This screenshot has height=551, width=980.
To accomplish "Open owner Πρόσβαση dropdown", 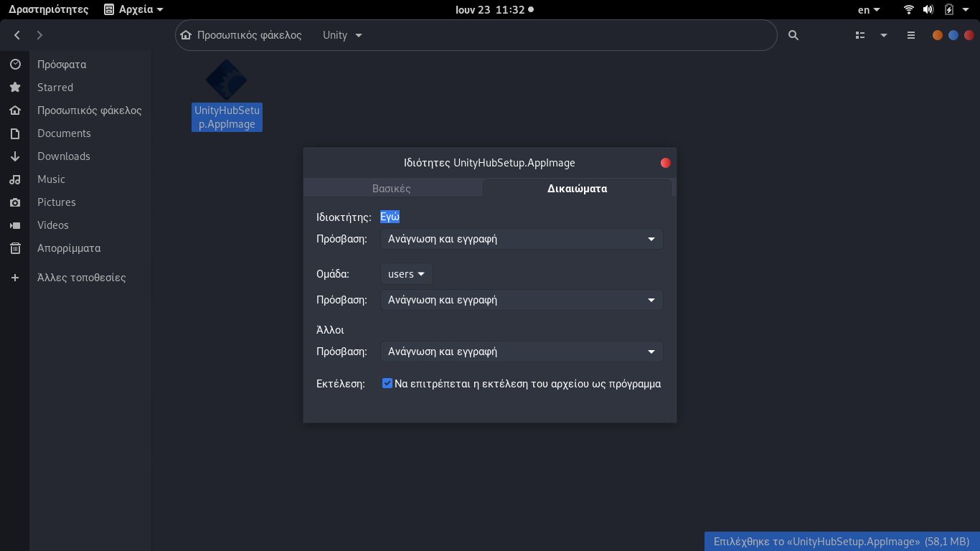I will [x=522, y=239].
